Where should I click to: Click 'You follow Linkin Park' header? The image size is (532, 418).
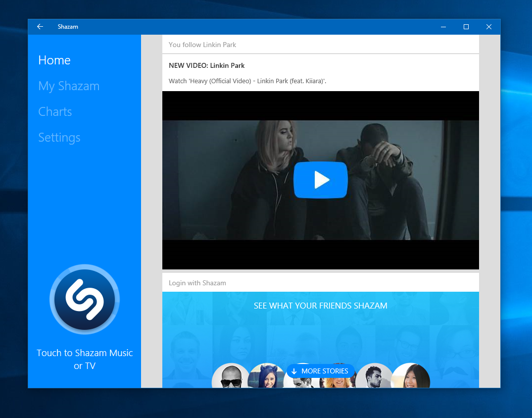tap(202, 45)
